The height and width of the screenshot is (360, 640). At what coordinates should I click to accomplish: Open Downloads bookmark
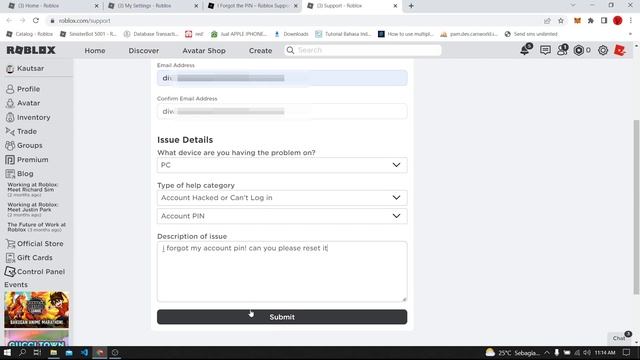point(291,34)
